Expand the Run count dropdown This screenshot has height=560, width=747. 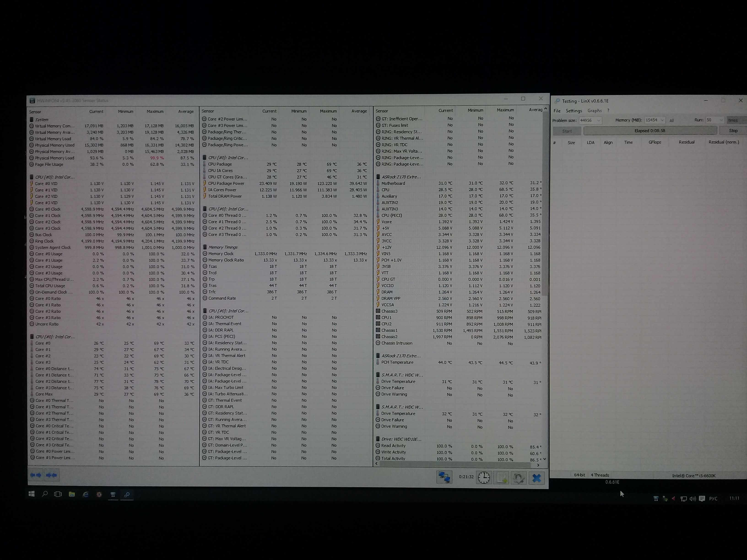pyautogui.click(x=721, y=120)
